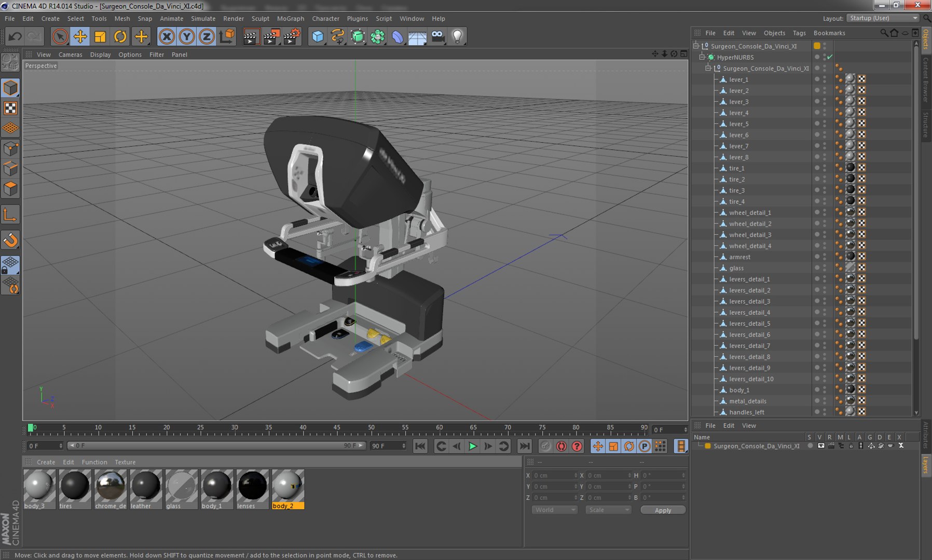
Task: Activate the Texture mode icon in left sidebar
Action: pyautogui.click(x=10, y=108)
